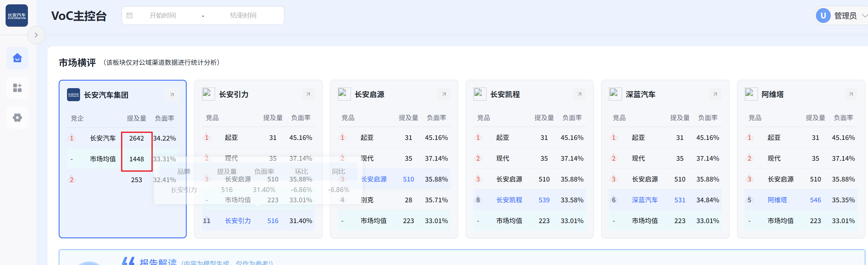Open detail arrow on 长安汽车集团 card
This screenshot has width=868, height=265.
(x=172, y=95)
